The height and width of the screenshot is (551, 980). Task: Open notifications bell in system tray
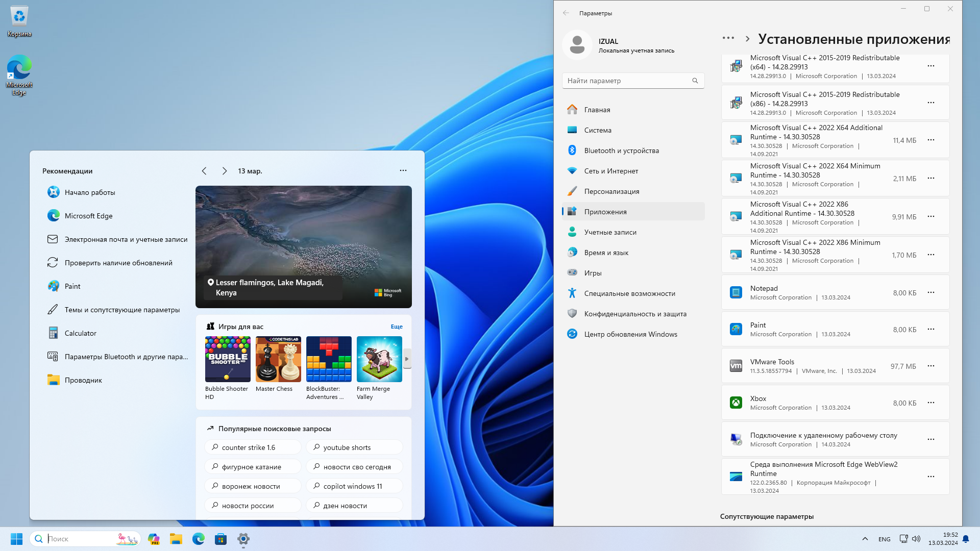966,539
